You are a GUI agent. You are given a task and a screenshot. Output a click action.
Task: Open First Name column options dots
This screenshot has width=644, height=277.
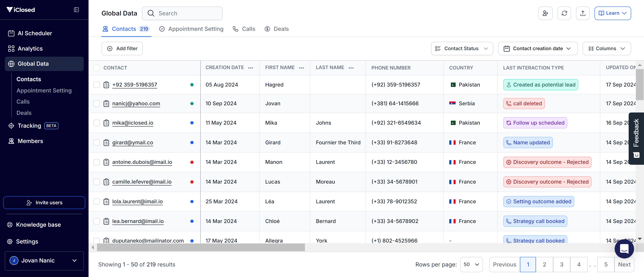click(301, 68)
